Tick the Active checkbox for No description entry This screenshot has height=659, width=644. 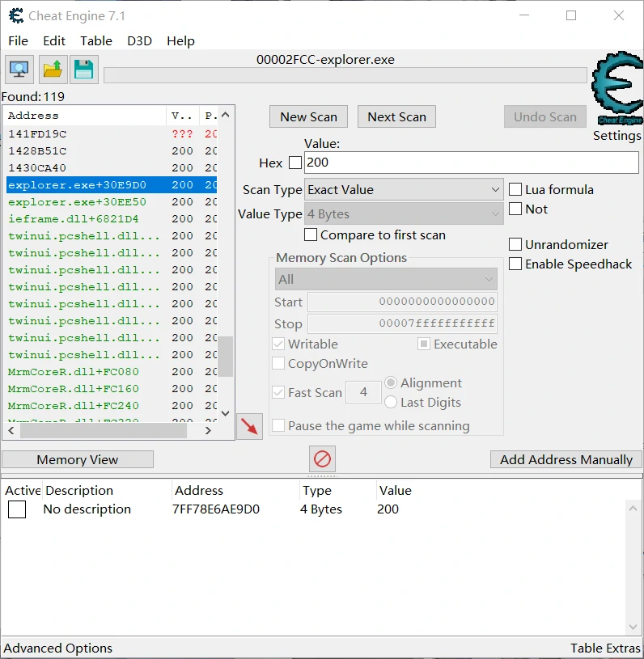pyautogui.click(x=17, y=509)
